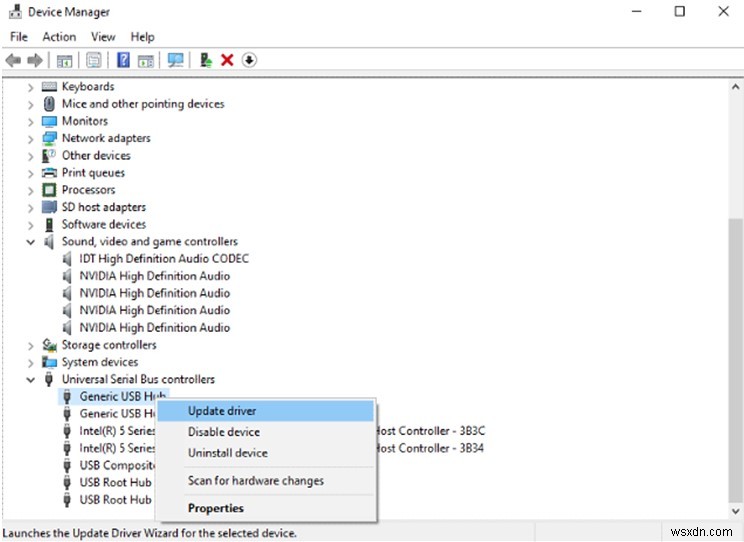
Task: Click the blue Help question-mark icon
Action: [123, 60]
